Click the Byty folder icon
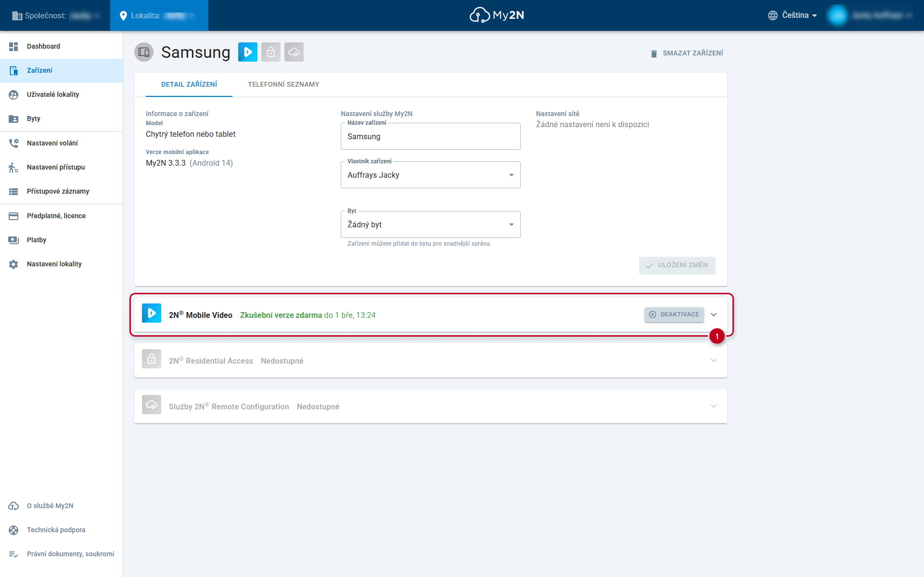Image resolution: width=924 pixels, height=577 pixels. click(13, 118)
